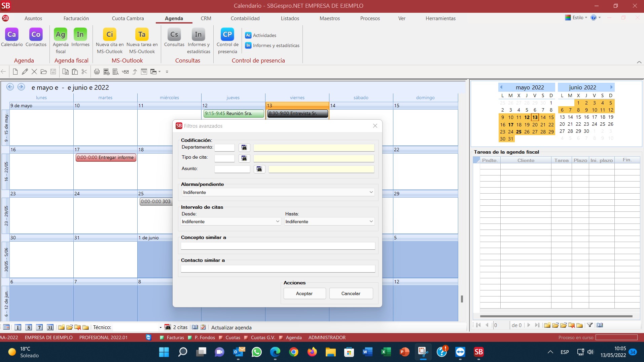The width and height of the screenshot is (644, 362).
Task: Click the Agenda fiscal ribbon icon
Action: (61, 35)
